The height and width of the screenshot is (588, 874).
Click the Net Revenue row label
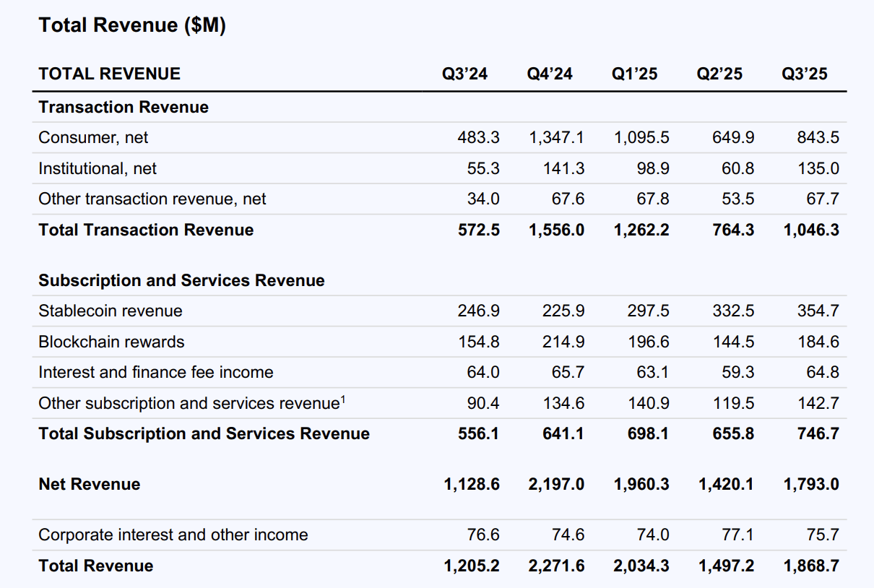tap(88, 484)
